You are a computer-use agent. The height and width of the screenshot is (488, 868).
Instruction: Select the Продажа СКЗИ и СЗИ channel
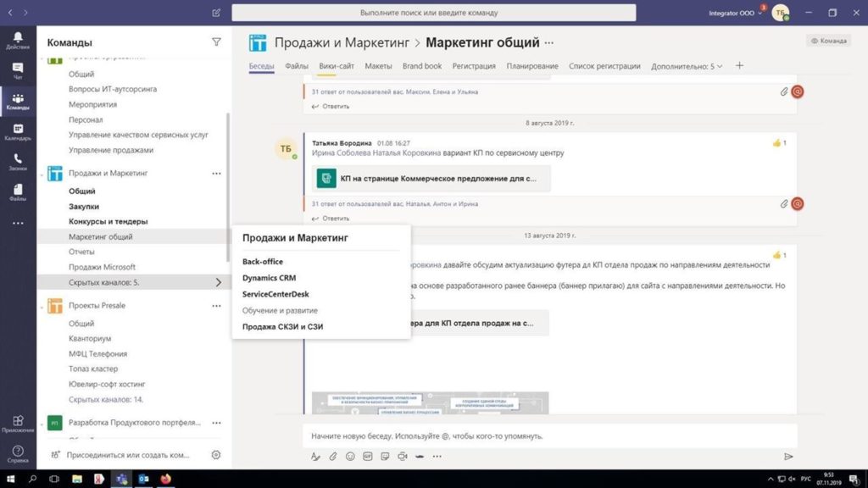click(x=282, y=326)
